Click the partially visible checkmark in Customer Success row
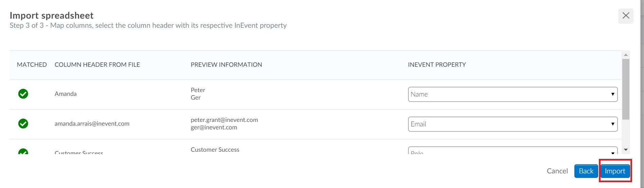Screen dimensions: 644x188 coord(23,151)
